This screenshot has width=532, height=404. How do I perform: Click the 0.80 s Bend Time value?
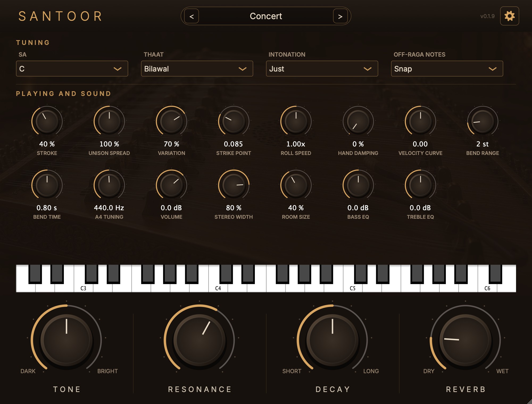(47, 208)
